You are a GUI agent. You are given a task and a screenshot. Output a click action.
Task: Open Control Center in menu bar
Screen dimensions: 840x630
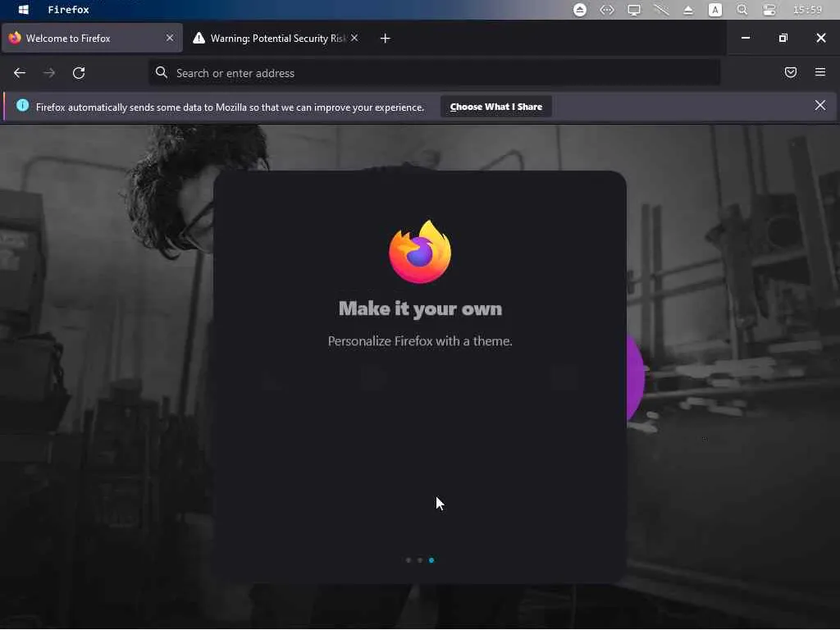click(769, 10)
